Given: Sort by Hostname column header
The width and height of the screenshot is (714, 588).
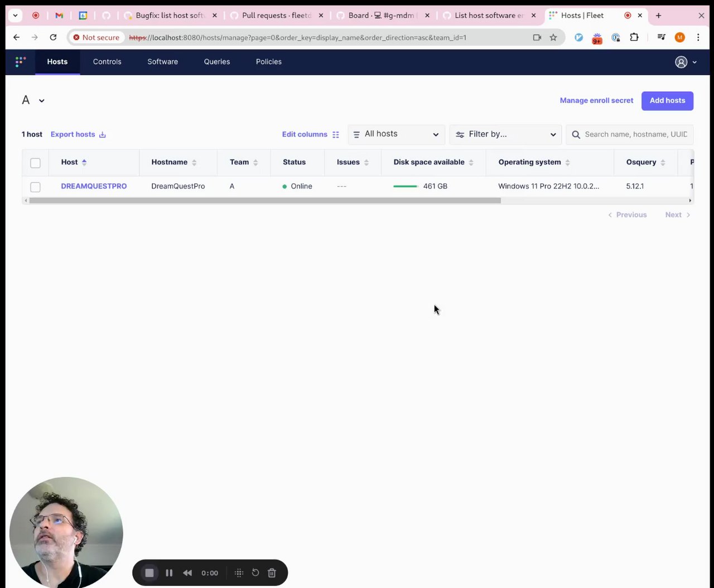Looking at the screenshot, I should (x=174, y=162).
